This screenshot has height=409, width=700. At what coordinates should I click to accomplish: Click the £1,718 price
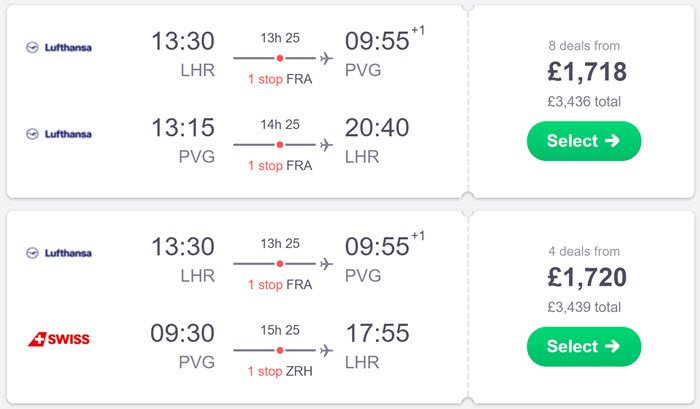(x=587, y=72)
